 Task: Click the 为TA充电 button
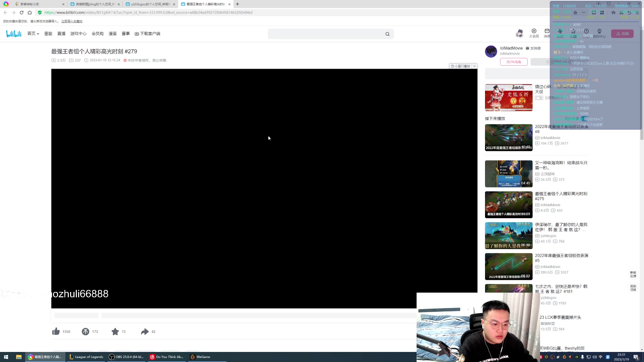click(x=514, y=62)
